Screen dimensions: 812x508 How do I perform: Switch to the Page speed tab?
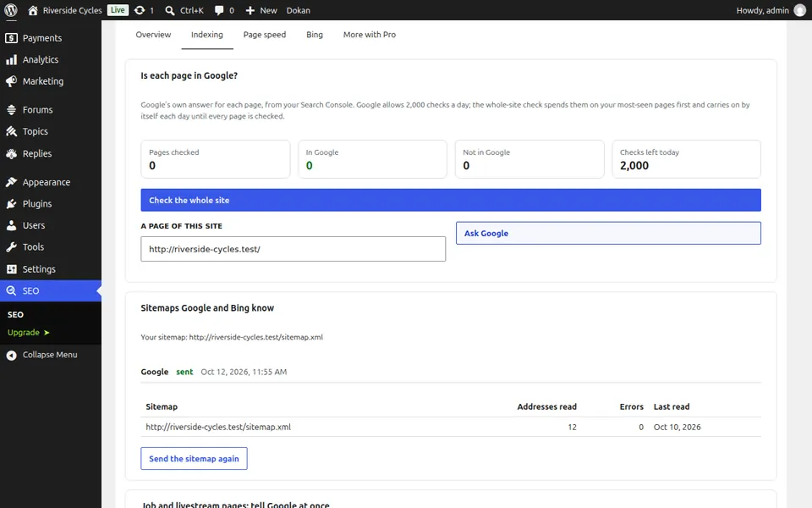265,35
